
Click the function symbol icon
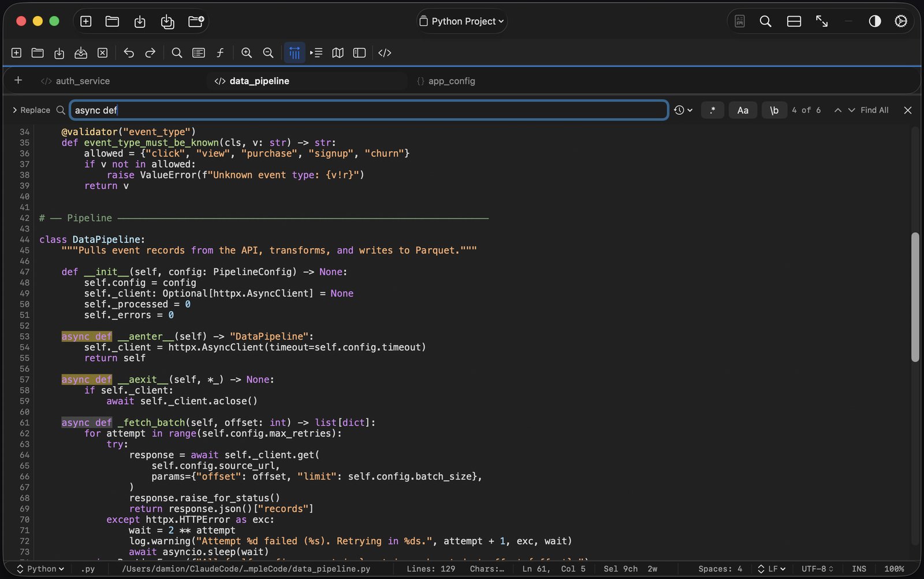coord(220,53)
